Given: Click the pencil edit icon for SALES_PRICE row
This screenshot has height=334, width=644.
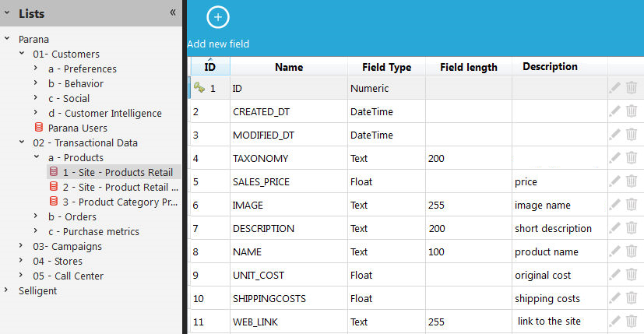Looking at the screenshot, I should tap(615, 181).
